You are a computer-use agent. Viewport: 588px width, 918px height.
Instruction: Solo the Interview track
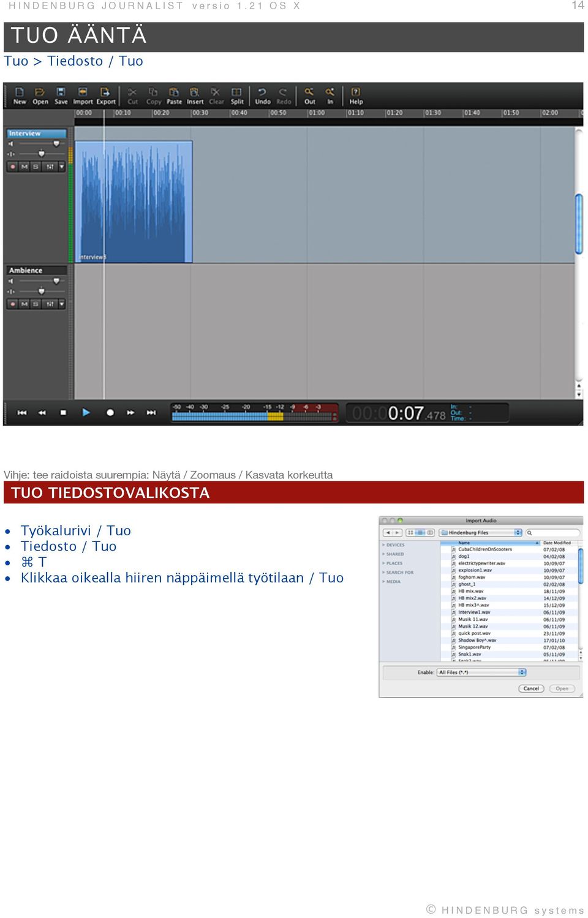point(36,167)
